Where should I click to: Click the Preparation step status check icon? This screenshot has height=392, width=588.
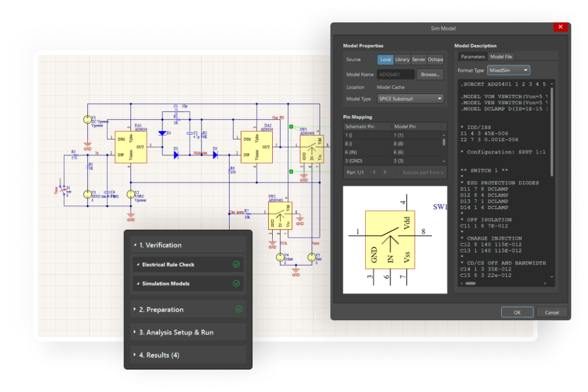tap(239, 309)
